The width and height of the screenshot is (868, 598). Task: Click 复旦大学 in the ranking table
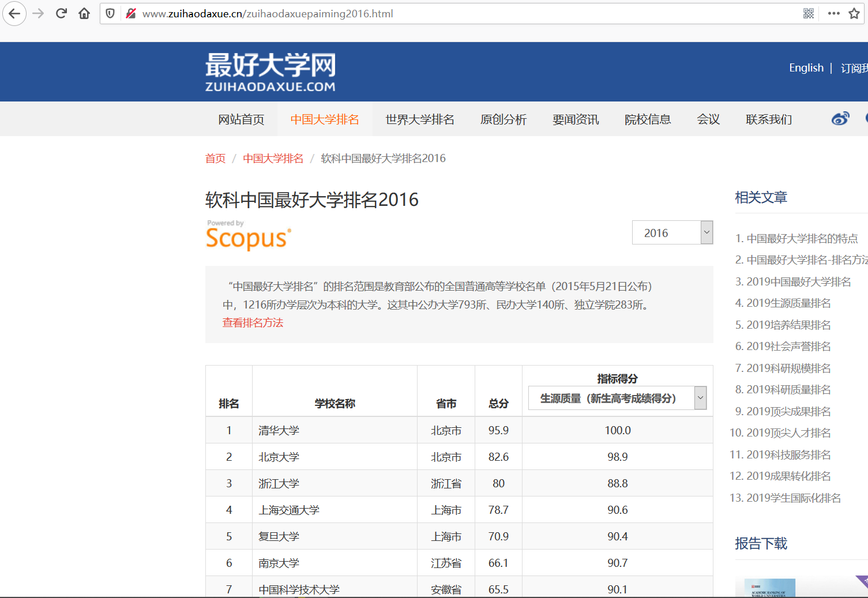click(x=279, y=537)
